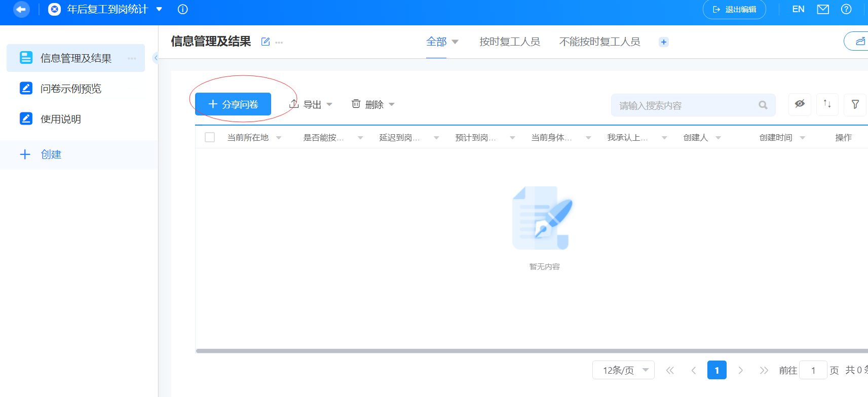Open the 是否能按… column dropdown
The image size is (868, 397).
click(x=360, y=138)
